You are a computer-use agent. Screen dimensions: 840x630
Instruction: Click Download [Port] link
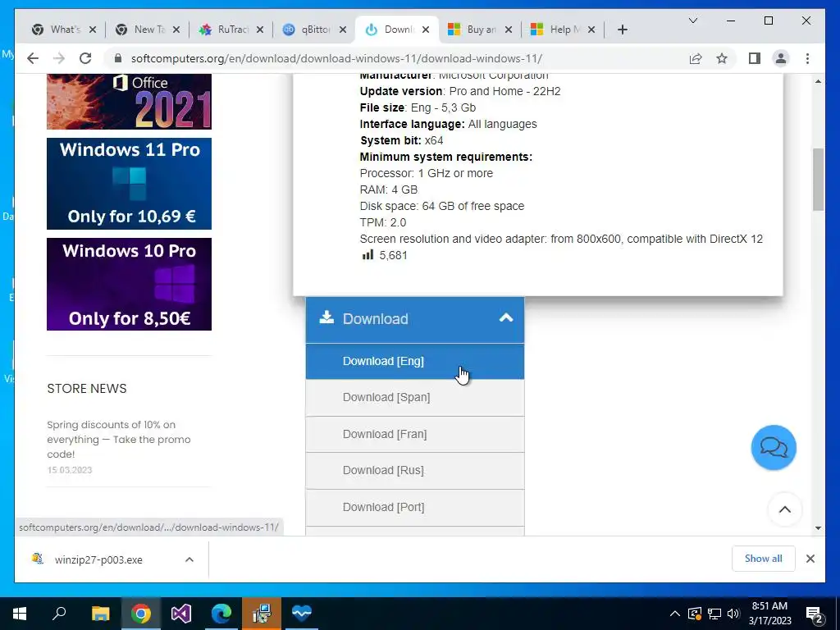click(414, 507)
